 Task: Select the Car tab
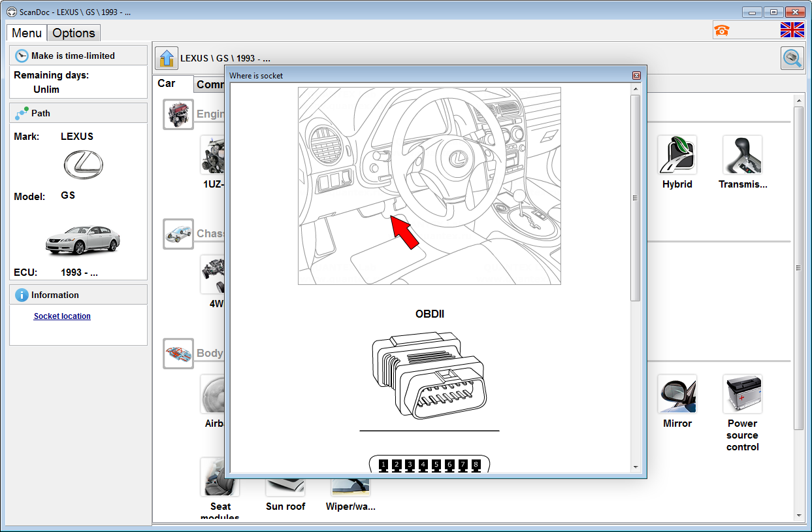pyautogui.click(x=167, y=84)
